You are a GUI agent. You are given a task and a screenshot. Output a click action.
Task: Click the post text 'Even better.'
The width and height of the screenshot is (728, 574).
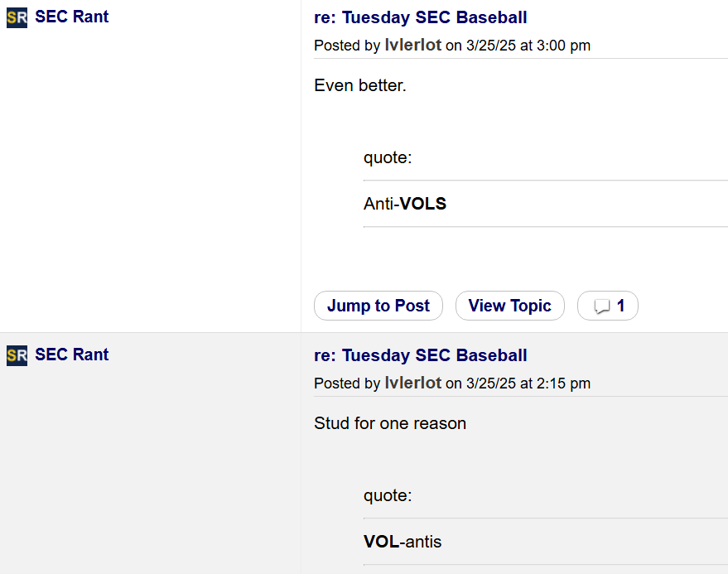pos(360,85)
